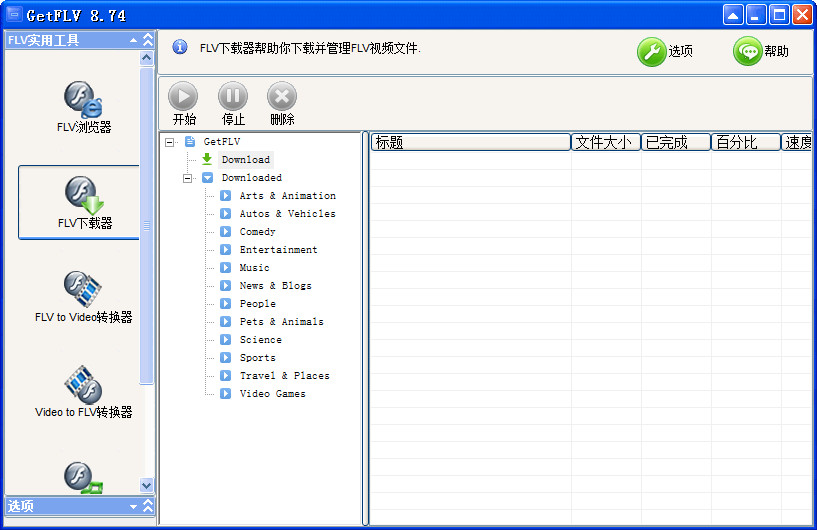Click the small down triangle on 选项 header
This screenshot has width=817, height=530.
click(x=133, y=507)
